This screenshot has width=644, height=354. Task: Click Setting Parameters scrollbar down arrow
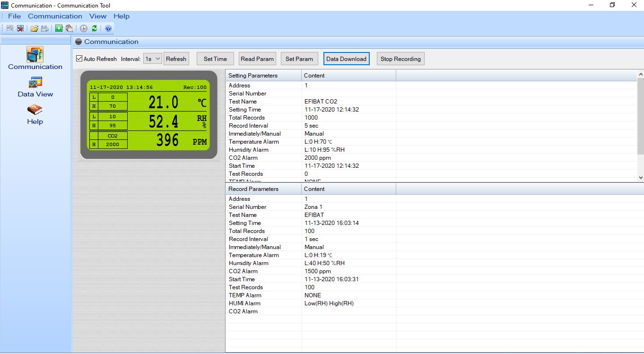(641, 178)
